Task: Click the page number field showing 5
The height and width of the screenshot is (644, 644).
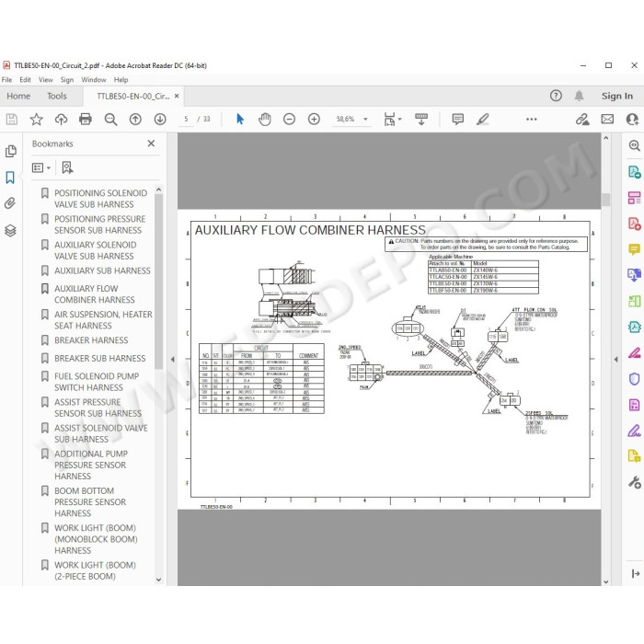Action: click(186, 119)
